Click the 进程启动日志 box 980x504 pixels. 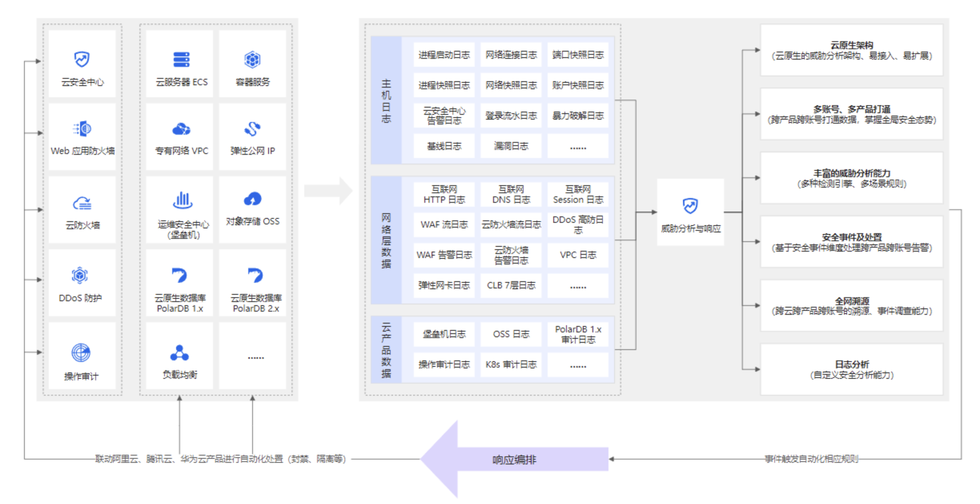[444, 55]
